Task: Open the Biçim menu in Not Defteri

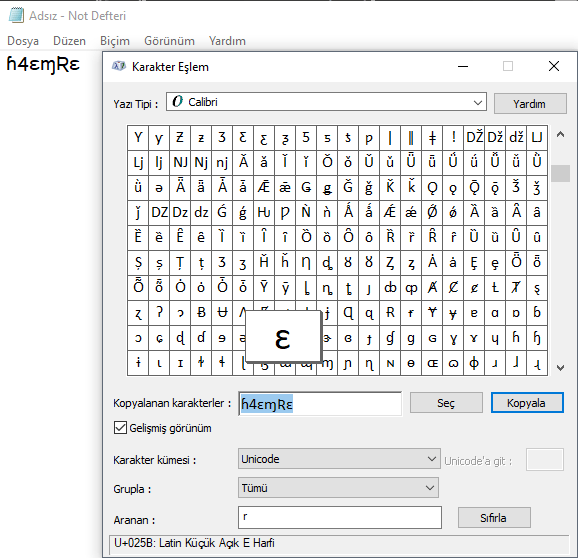Action: [115, 41]
